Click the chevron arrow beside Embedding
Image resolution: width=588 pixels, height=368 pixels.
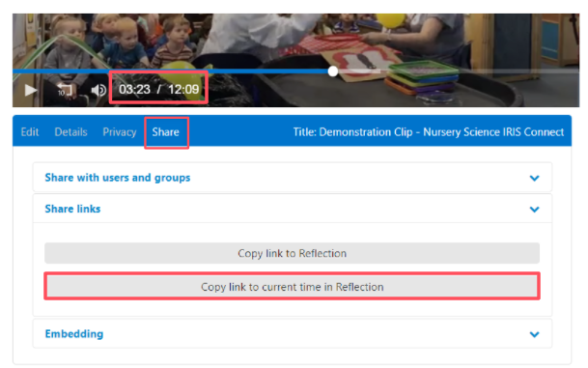pyautogui.click(x=534, y=334)
